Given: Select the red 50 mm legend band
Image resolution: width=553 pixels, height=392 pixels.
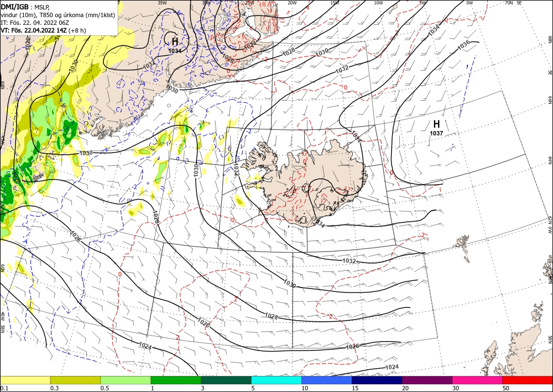Looking at the screenshot, I should (528, 380).
